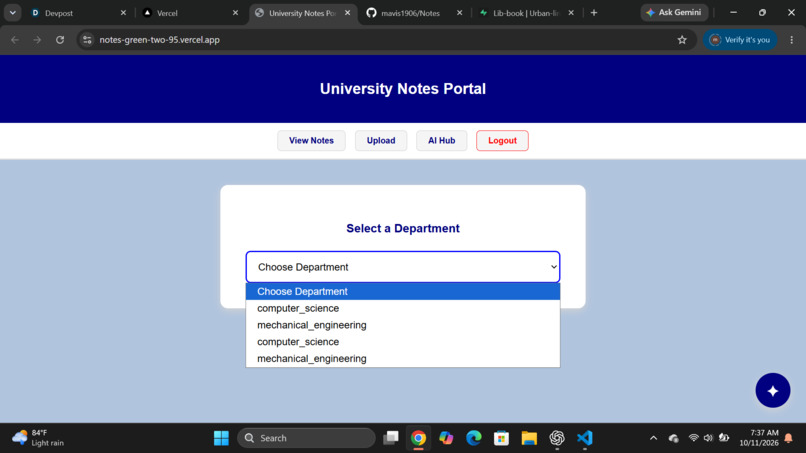Close the mavis1906/Notes GitHub tab
Screen dimensions: 806x453
(x=460, y=13)
